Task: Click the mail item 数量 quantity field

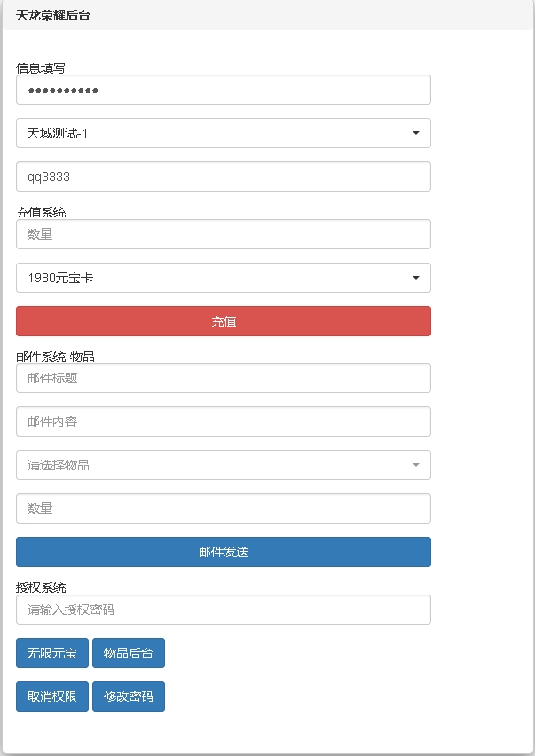Action: point(222,508)
